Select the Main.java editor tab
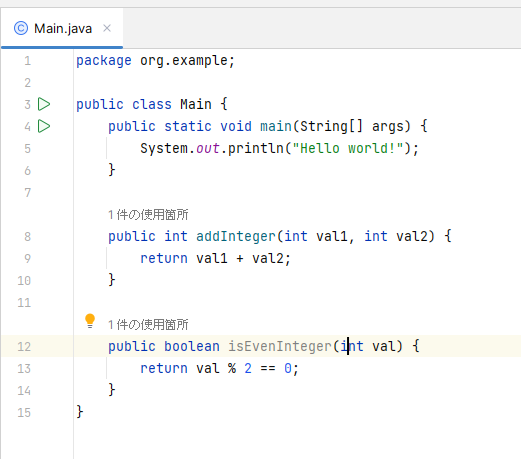Screen dimensions: 521x459 62,28
